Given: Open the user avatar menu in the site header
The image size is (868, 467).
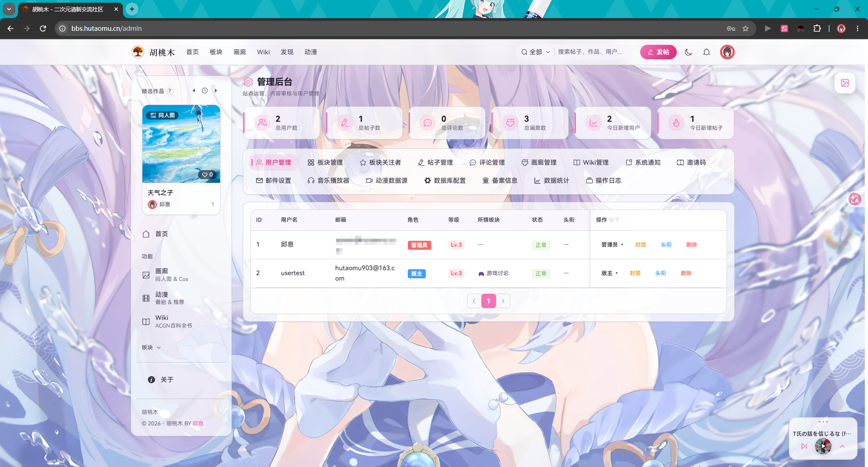Looking at the screenshot, I should point(727,52).
